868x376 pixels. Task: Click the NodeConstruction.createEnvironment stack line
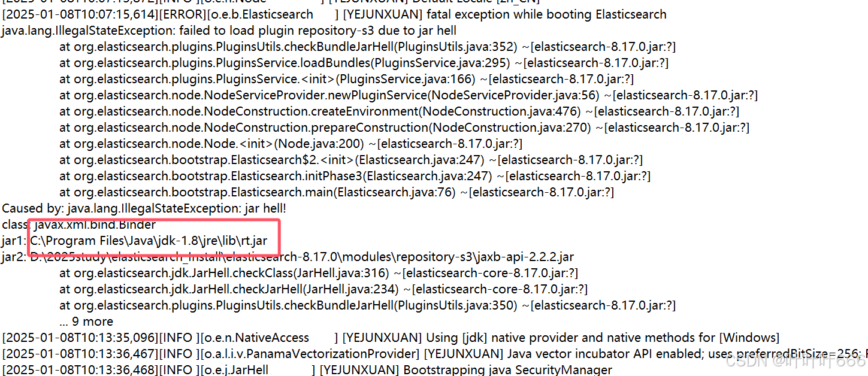point(400,111)
